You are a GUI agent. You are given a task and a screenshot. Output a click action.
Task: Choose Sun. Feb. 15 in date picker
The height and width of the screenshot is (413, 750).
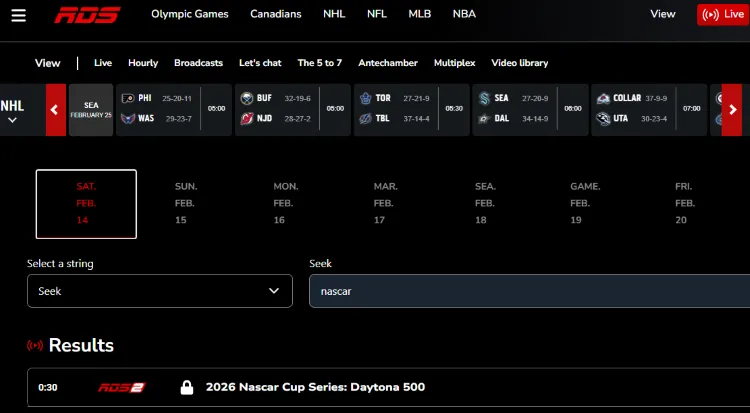(x=186, y=203)
